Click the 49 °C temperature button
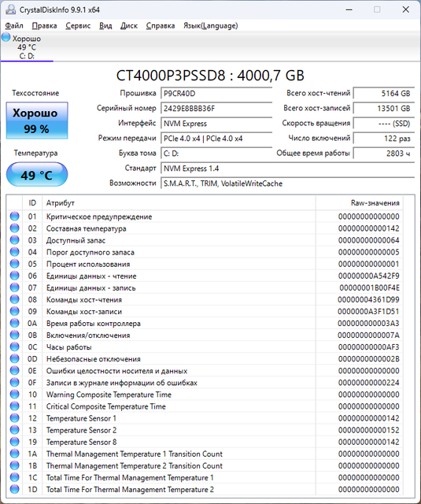This screenshot has height=504, width=421. pyautogui.click(x=37, y=175)
